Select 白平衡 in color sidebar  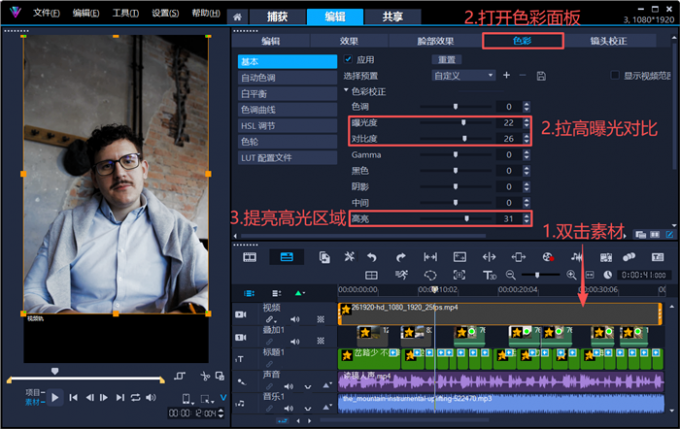pyautogui.click(x=287, y=94)
